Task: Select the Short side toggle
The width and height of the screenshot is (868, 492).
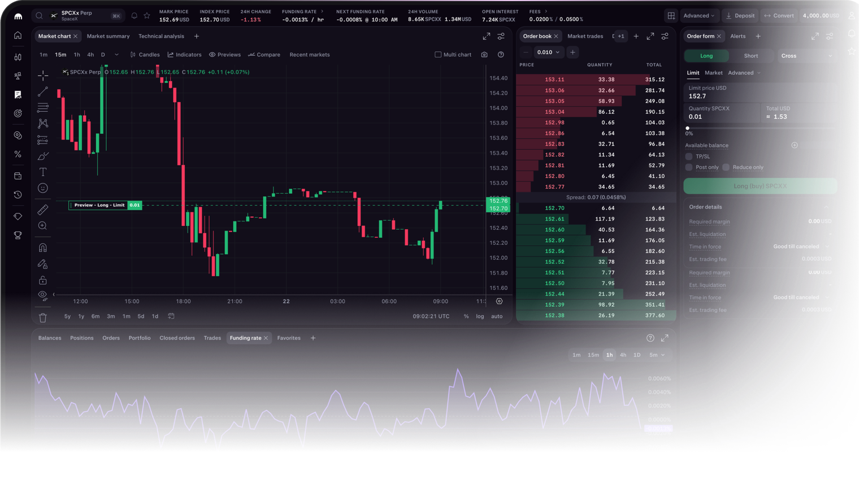Action: 751,56
